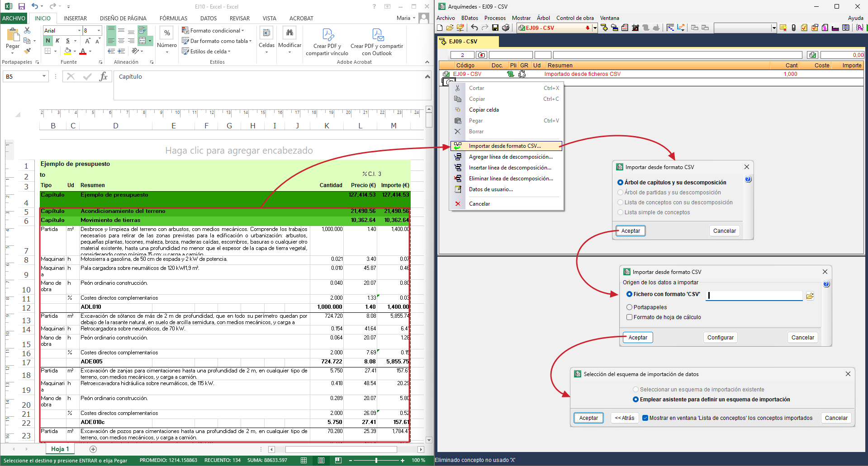Click the << Atrás button
This screenshot has height=466, width=868.
point(625,418)
